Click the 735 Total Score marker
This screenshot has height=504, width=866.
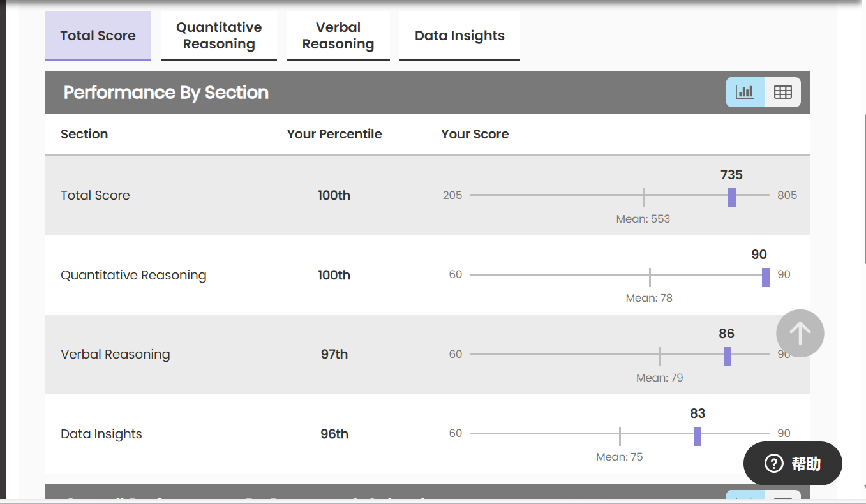click(732, 198)
